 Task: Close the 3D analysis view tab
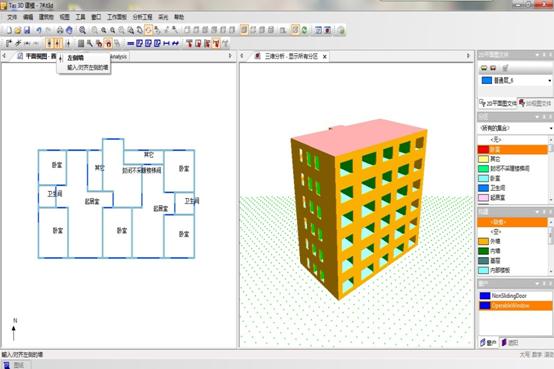[325, 56]
